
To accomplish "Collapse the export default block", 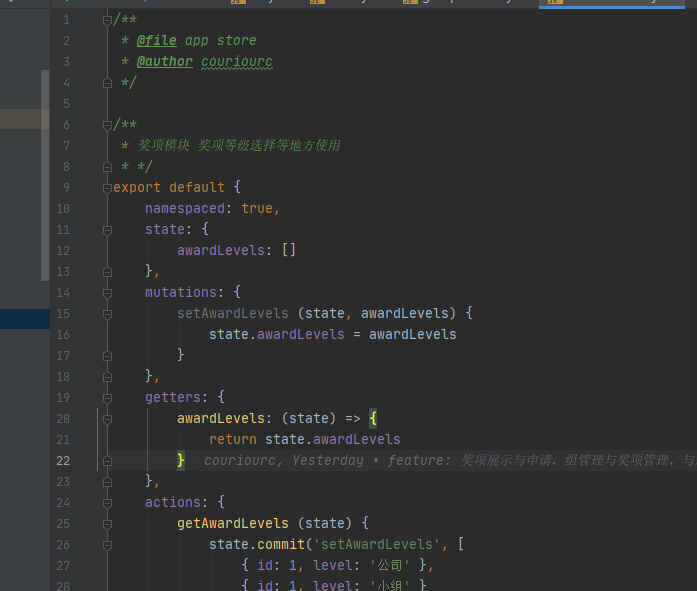I will point(106,188).
